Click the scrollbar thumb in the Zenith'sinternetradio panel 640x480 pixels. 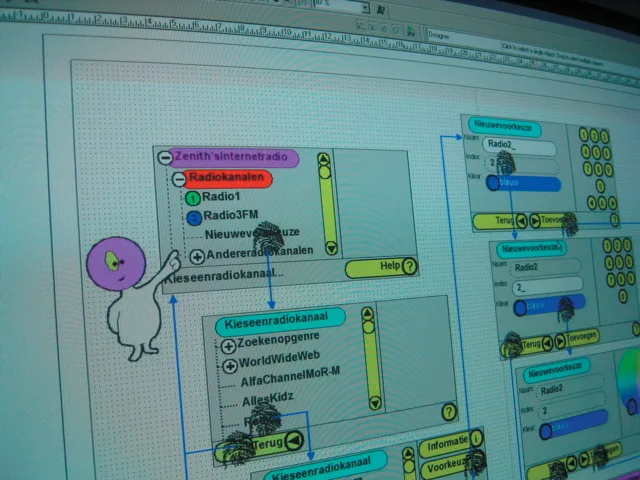(325, 172)
